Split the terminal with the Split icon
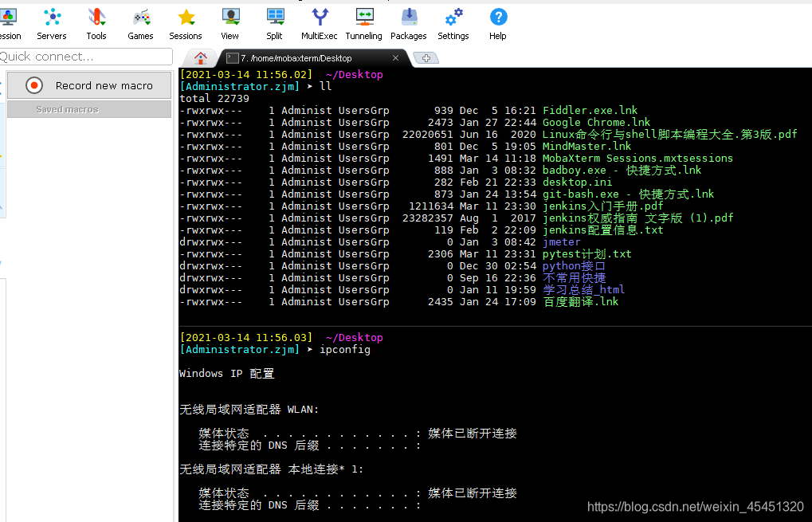 pos(275,18)
